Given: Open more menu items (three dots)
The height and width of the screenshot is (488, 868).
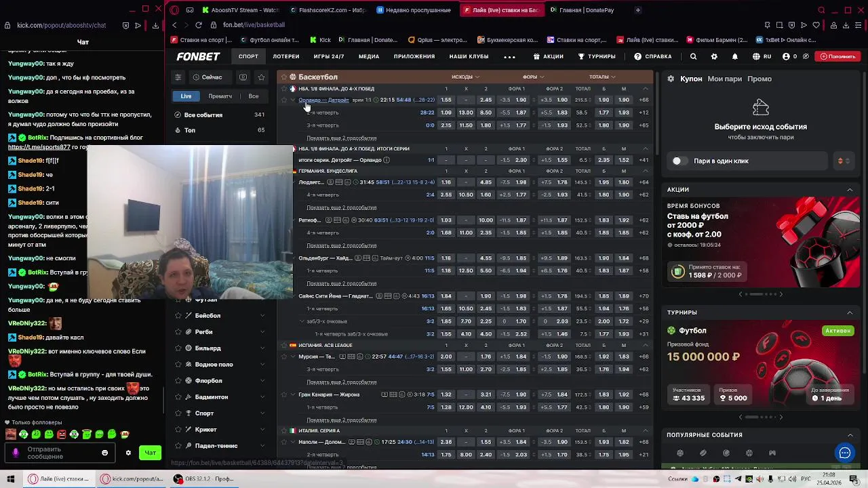Looking at the screenshot, I should (509, 57).
